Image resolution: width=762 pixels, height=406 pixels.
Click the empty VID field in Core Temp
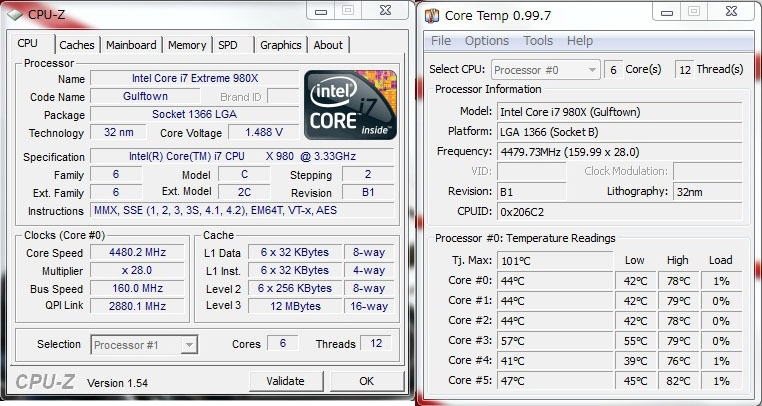(x=532, y=172)
